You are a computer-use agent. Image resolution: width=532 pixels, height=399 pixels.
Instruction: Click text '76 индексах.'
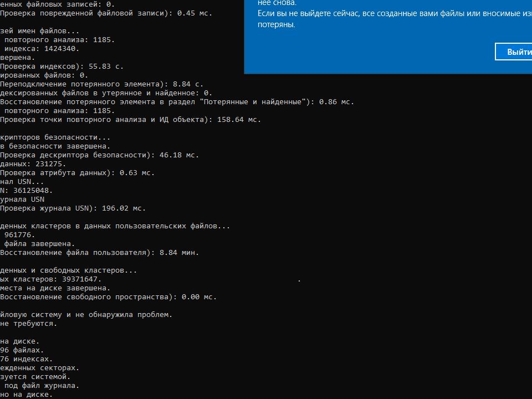[x=26, y=359]
